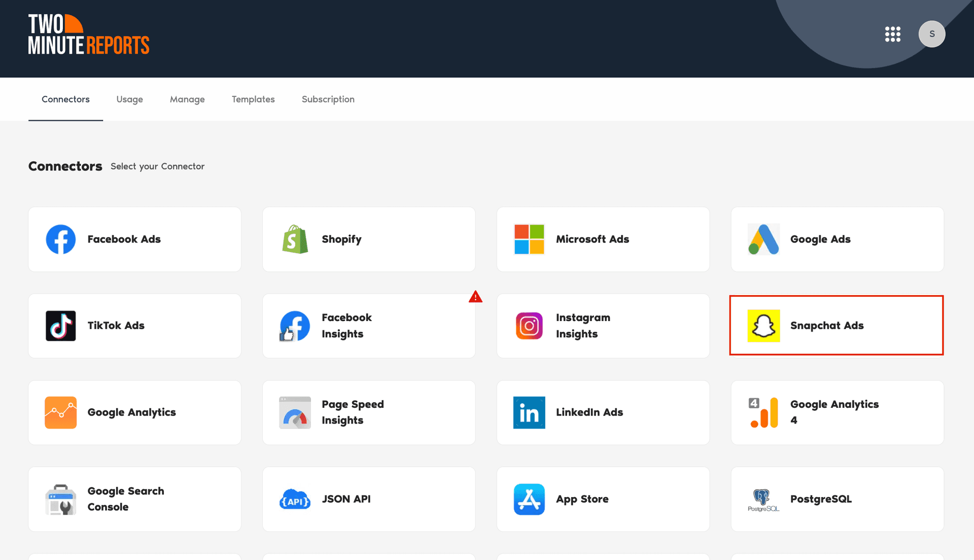Click the LinkedIn Ads logo icon

(529, 412)
